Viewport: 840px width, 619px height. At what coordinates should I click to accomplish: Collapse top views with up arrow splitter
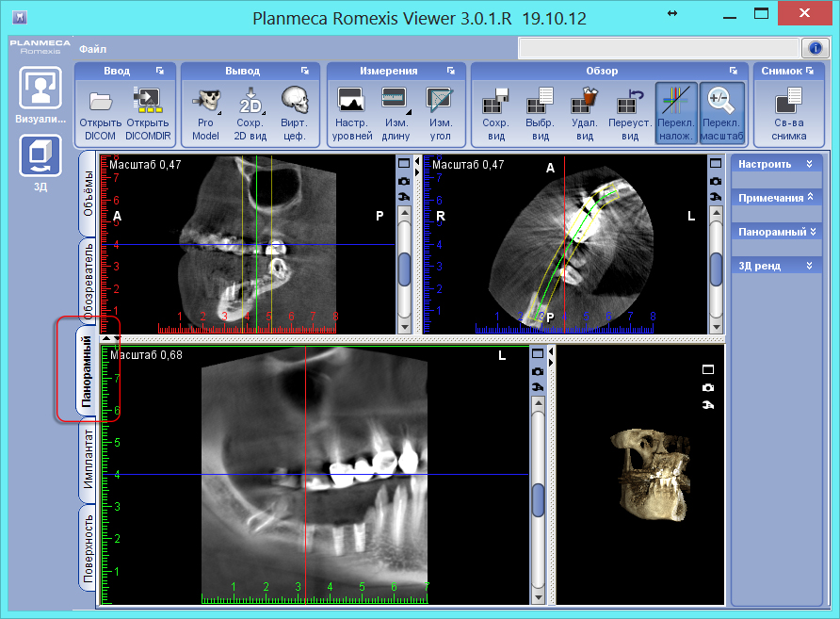(106, 338)
